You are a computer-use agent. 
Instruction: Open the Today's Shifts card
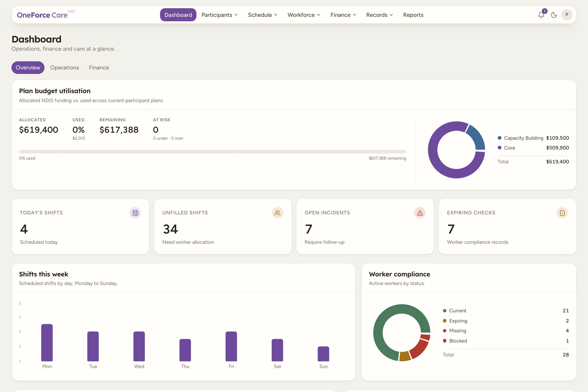[x=80, y=226]
